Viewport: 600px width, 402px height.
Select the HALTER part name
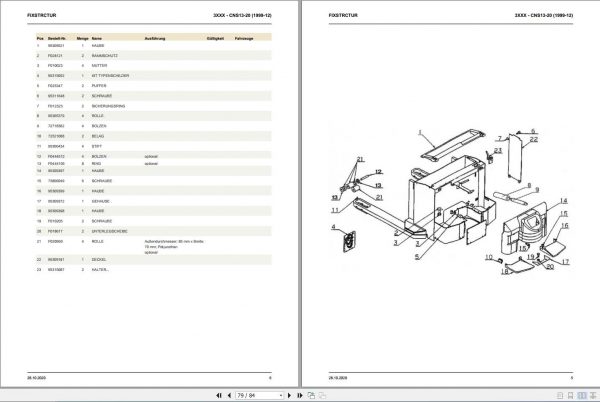point(100,269)
